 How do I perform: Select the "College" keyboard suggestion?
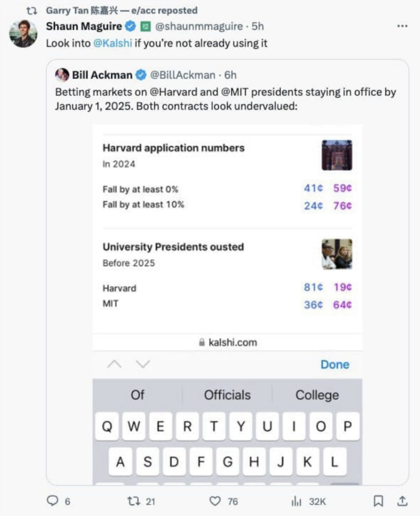[316, 395]
